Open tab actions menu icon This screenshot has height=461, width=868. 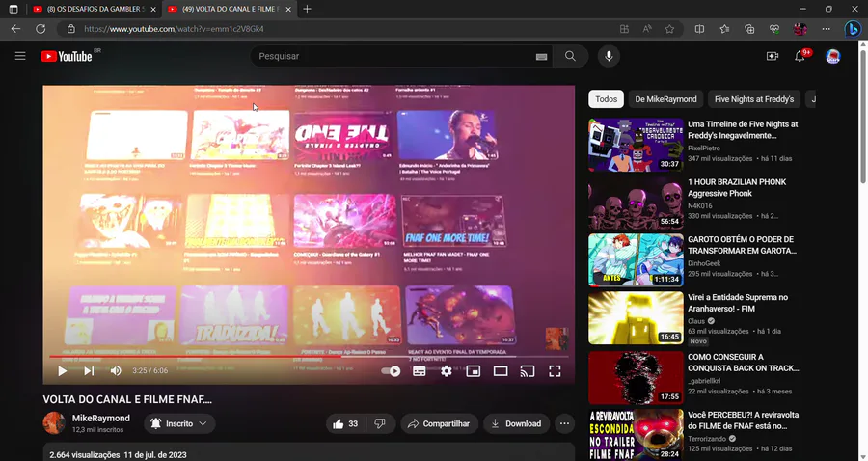coord(14,9)
